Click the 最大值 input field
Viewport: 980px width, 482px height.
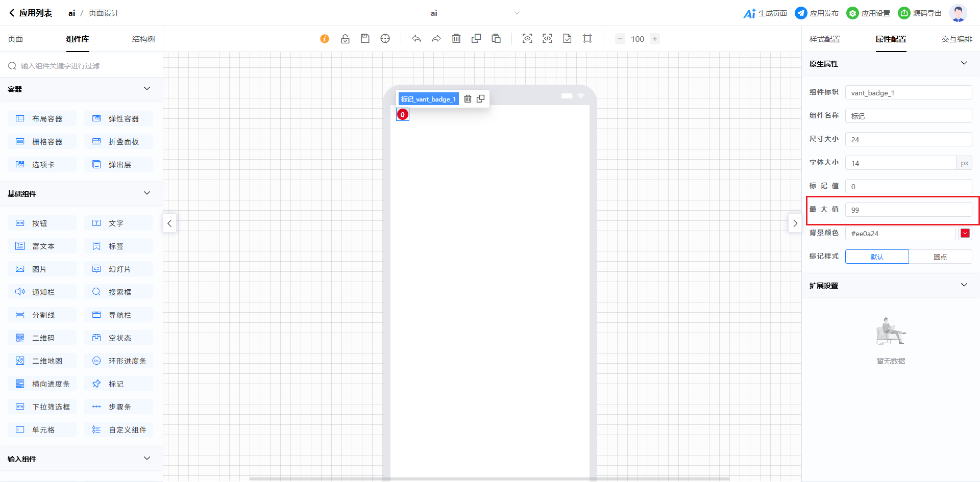click(x=908, y=210)
